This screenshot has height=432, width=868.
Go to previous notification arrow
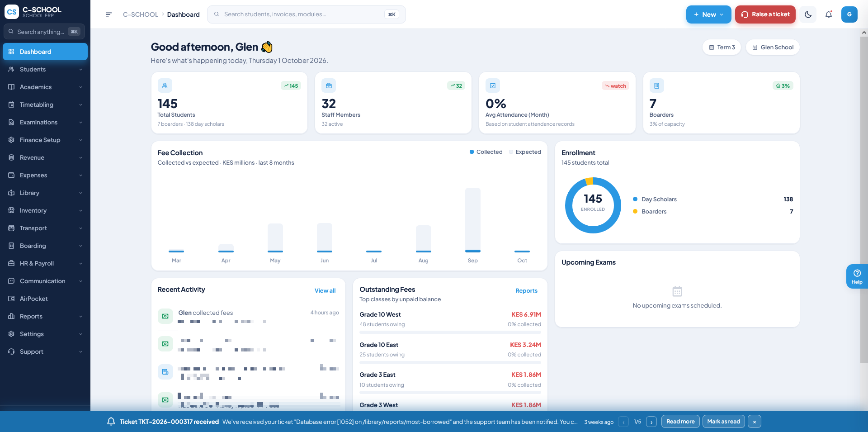coord(623,422)
